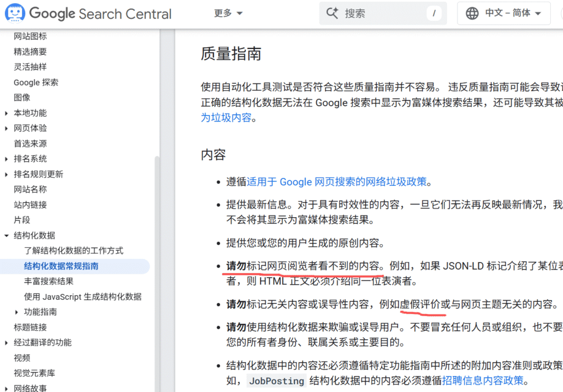The width and height of the screenshot is (563, 392).
Task: Expand the 经过翻译的功能 section arrow
Action: [x=6, y=343]
